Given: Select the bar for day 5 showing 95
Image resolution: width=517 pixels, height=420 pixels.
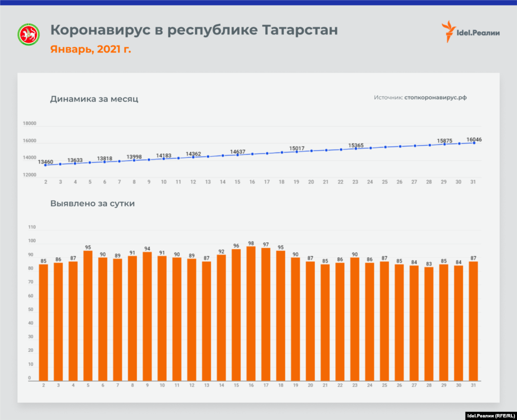Looking at the screenshot, I should coord(88,316).
